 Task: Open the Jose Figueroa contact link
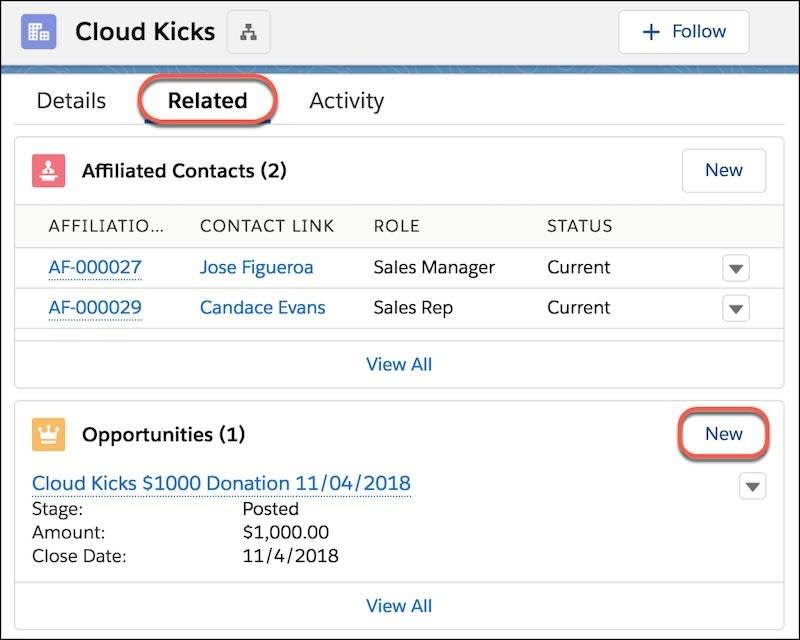pos(256,267)
